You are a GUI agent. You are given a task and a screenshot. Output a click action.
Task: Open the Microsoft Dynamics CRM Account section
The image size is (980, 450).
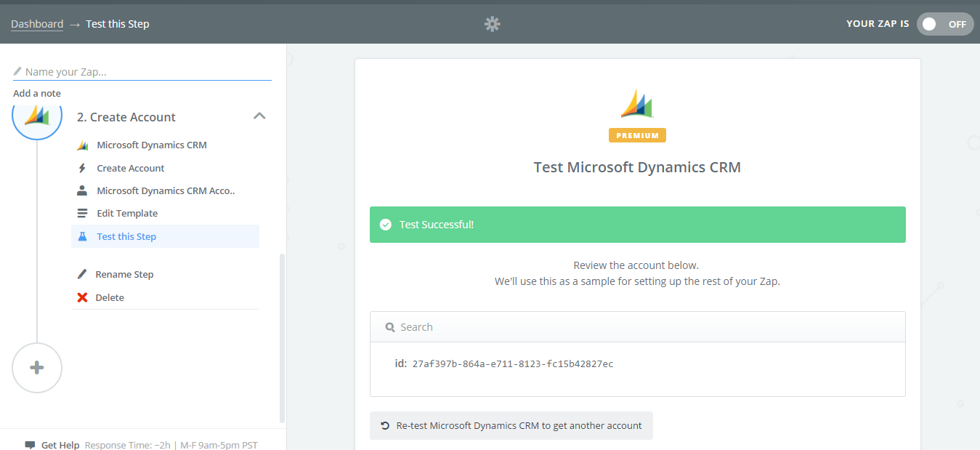pos(166,190)
